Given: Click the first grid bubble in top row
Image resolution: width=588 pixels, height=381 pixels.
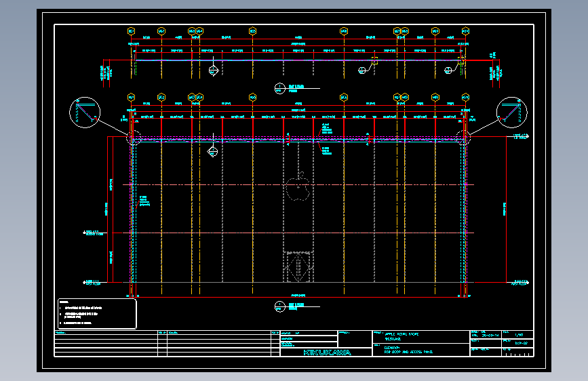Looking at the screenshot, I should tap(132, 31).
